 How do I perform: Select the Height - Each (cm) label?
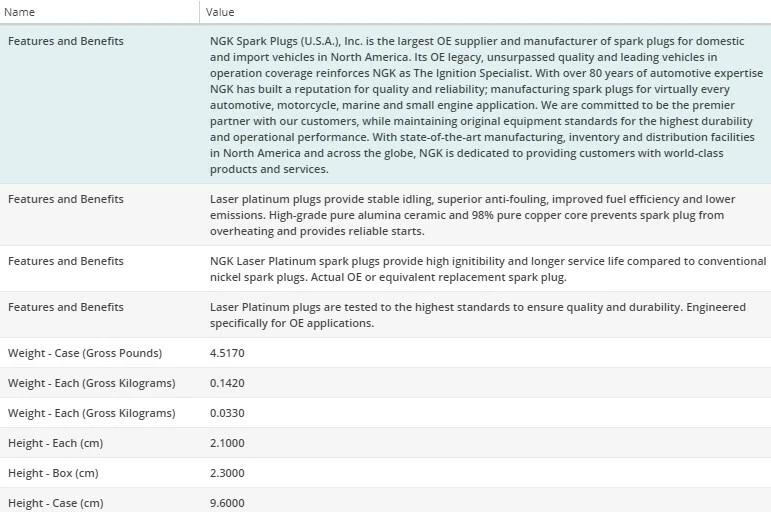53,443
